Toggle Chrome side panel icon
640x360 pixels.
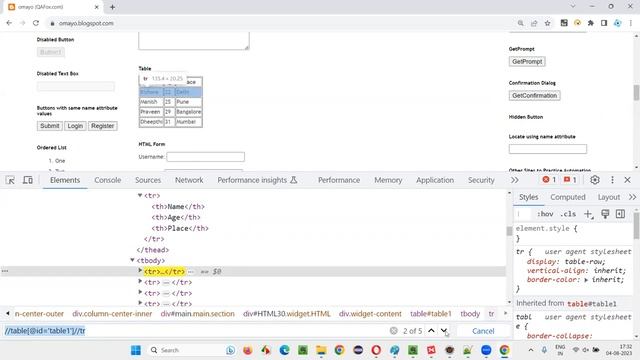604,23
